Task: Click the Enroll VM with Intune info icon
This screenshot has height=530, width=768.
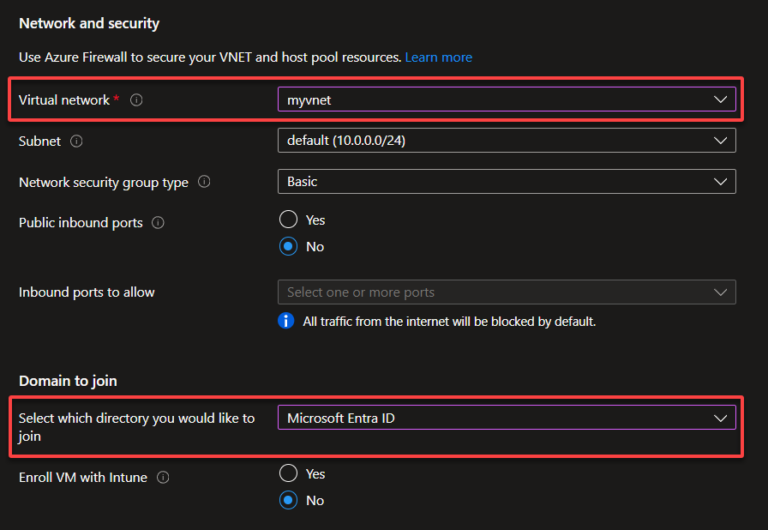Action: coord(162,478)
